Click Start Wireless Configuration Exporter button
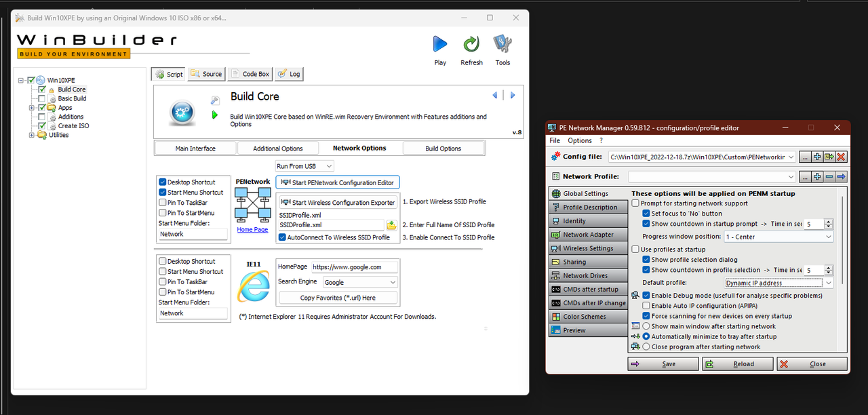This screenshot has width=868, height=415. (x=338, y=202)
